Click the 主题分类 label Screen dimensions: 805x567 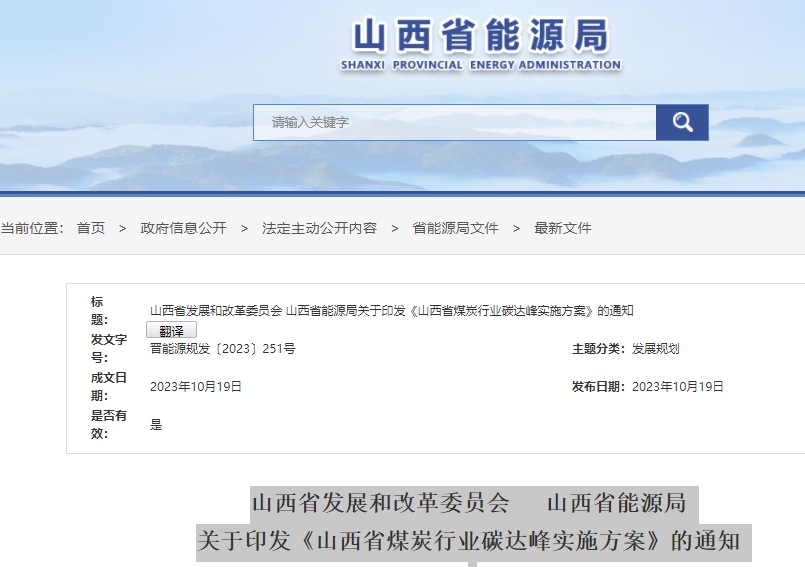(598, 349)
